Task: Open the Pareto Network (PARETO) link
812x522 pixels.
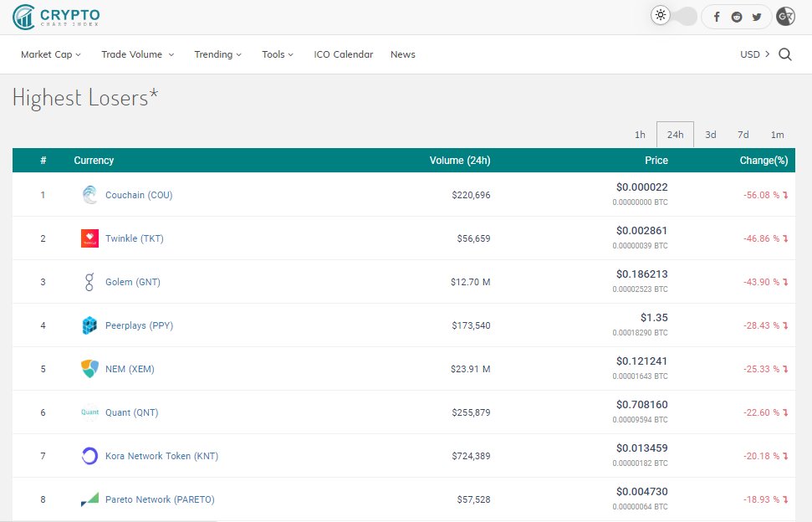Action: coord(160,499)
